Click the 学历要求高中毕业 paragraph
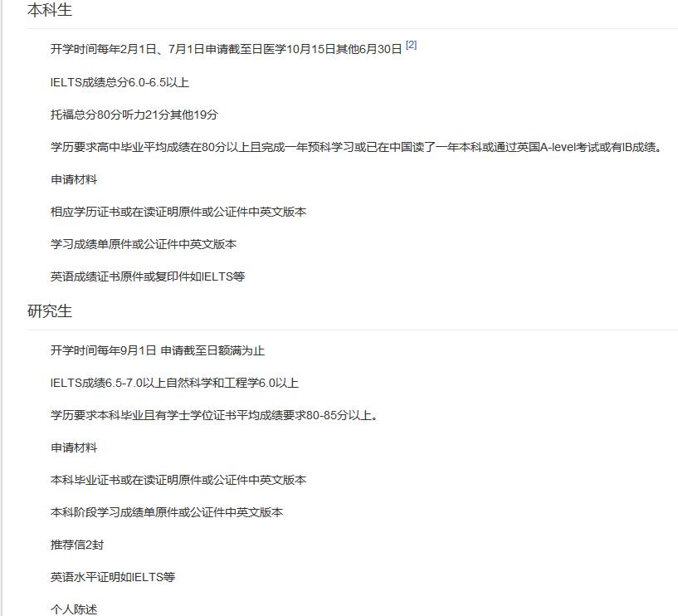 355,147
